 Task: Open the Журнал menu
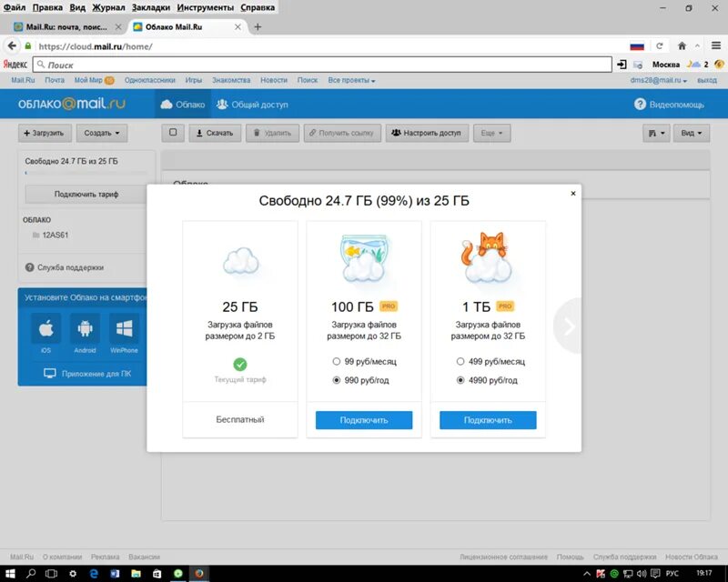point(108,7)
